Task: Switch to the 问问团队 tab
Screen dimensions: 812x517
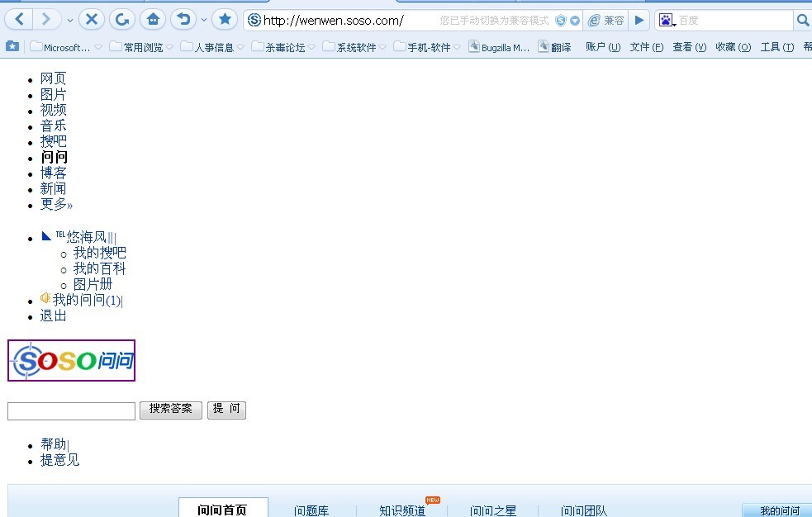Action: click(x=584, y=510)
